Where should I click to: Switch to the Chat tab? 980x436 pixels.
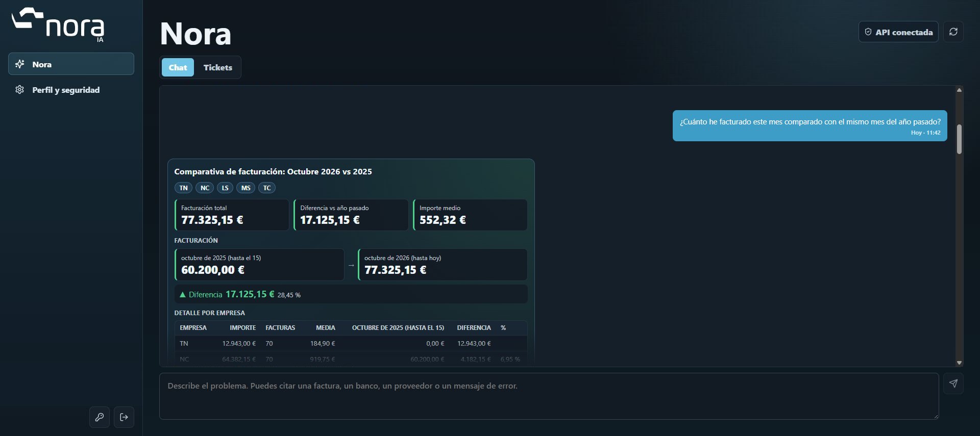tap(178, 67)
